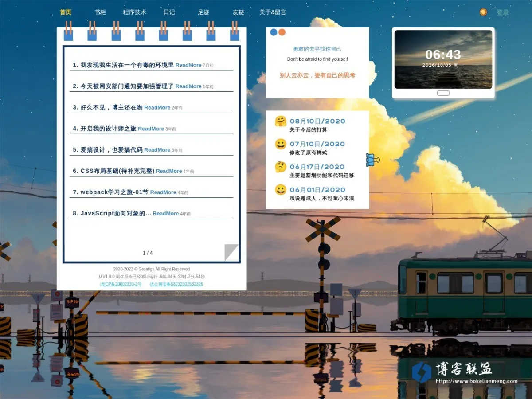Open the 滇ICP备20002333-2号 link

(x=121, y=284)
